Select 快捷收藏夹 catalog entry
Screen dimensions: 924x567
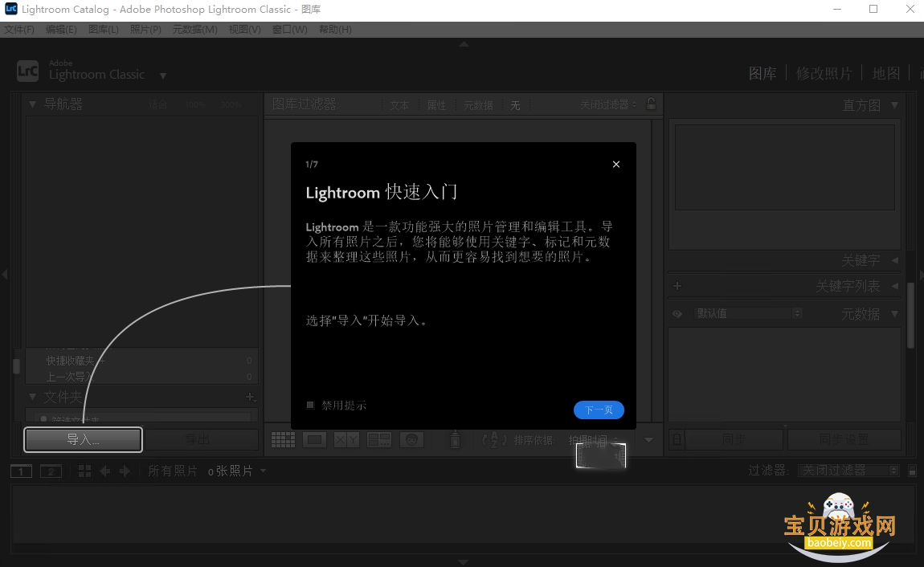coord(141,361)
